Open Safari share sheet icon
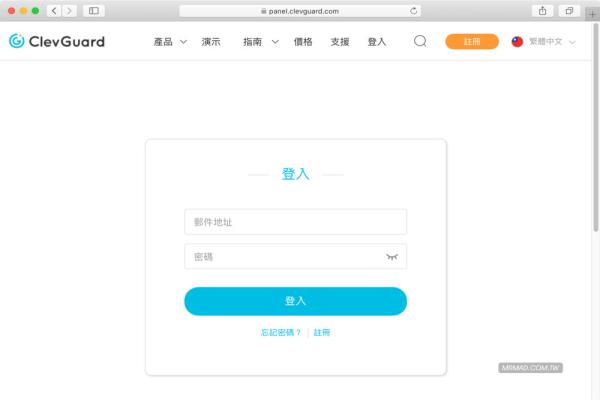This screenshot has width=600, height=400. coord(542,11)
